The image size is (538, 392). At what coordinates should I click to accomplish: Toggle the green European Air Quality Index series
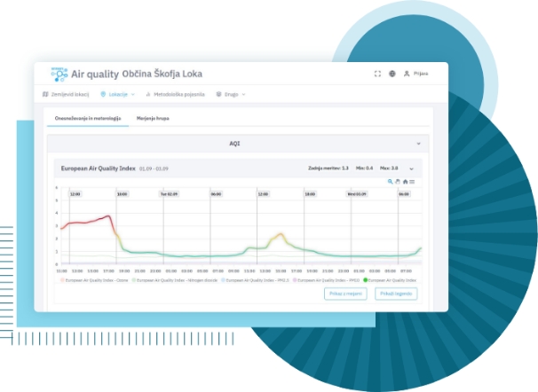[391, 279]
